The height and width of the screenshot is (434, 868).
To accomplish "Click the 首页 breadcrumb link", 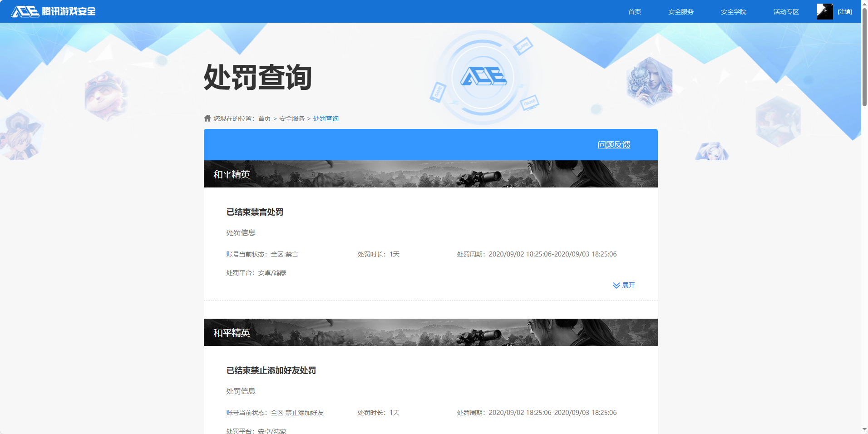I will pyautogui.click(x=264, y=118).
